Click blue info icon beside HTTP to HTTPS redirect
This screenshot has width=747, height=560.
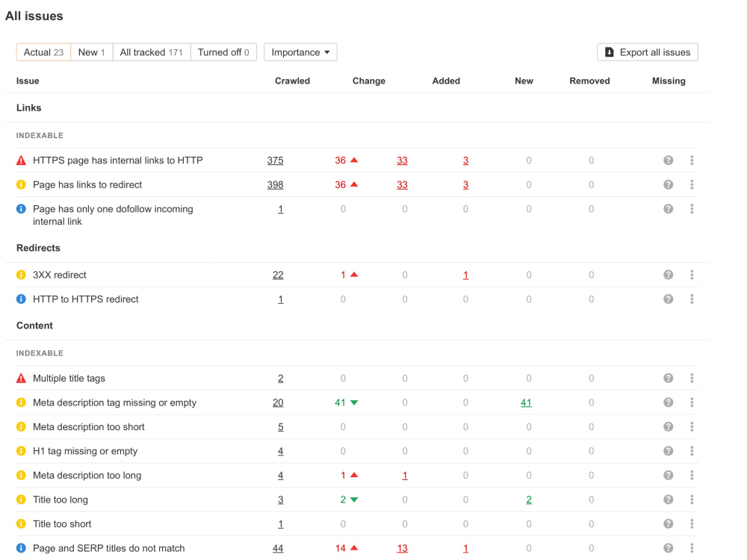click(21, 299)
